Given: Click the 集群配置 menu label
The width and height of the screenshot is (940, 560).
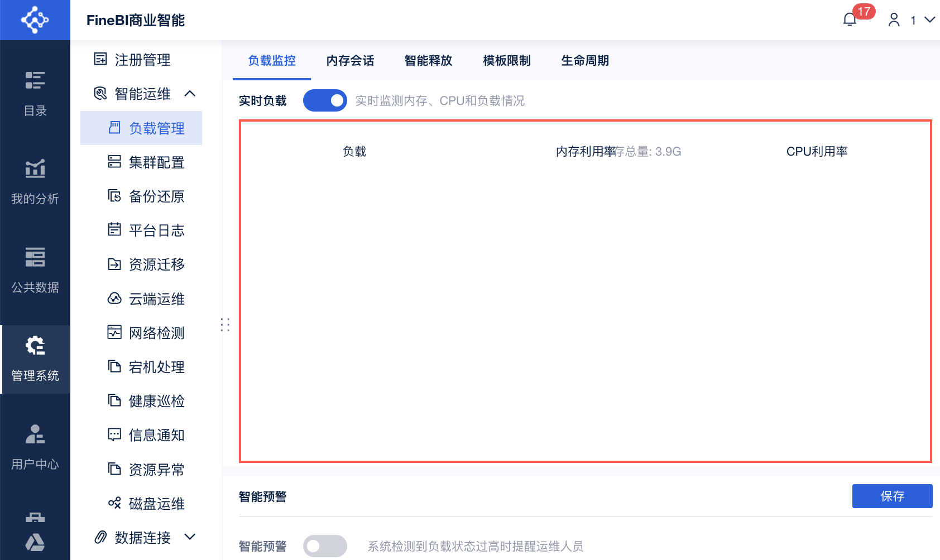Looking at the screenshot, I should [x=157, y=162].
